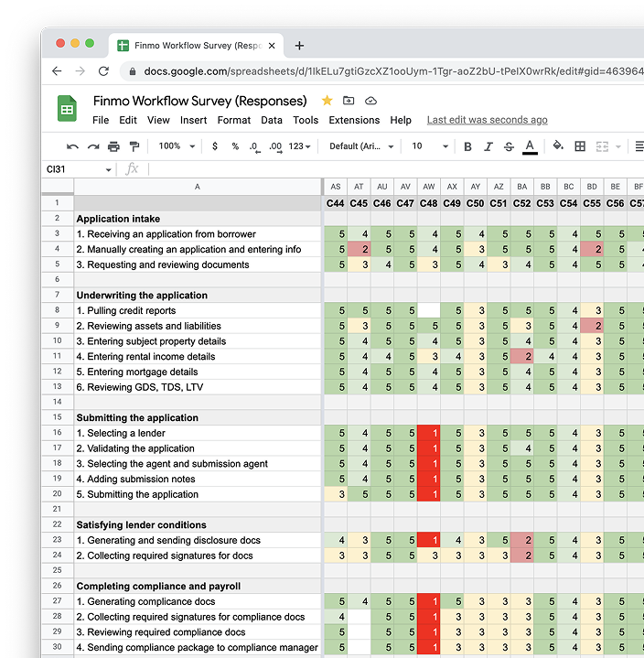Toggle italic formatting

(488, 146)
